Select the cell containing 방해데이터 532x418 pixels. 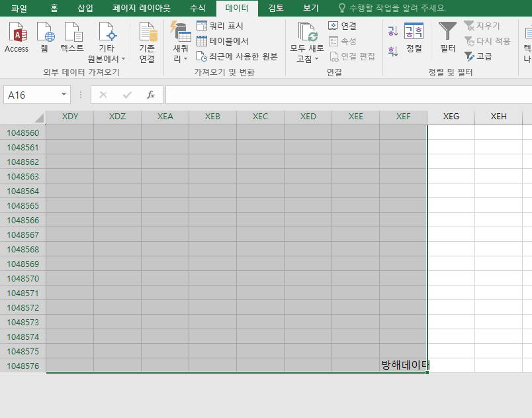403,365
